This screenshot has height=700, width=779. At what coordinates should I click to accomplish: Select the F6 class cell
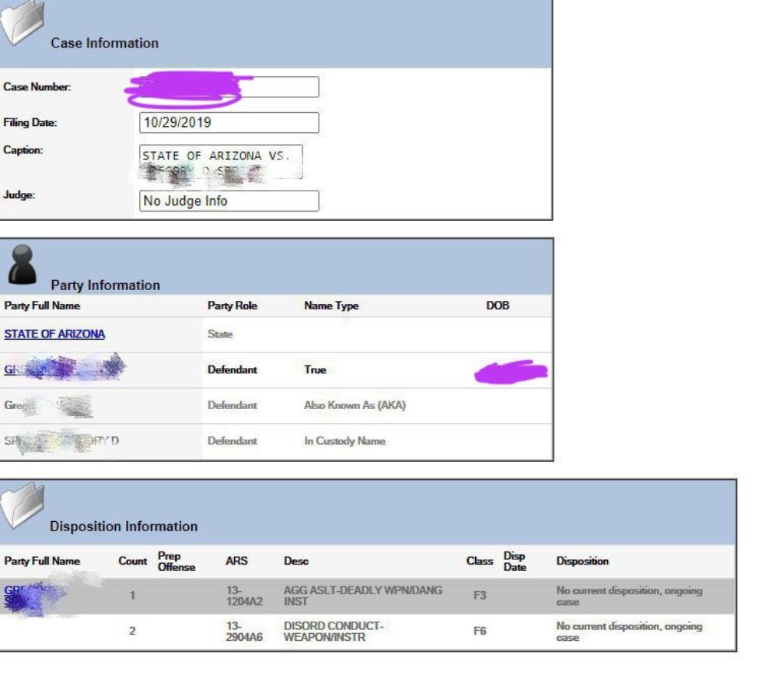(x=480, y=632)
